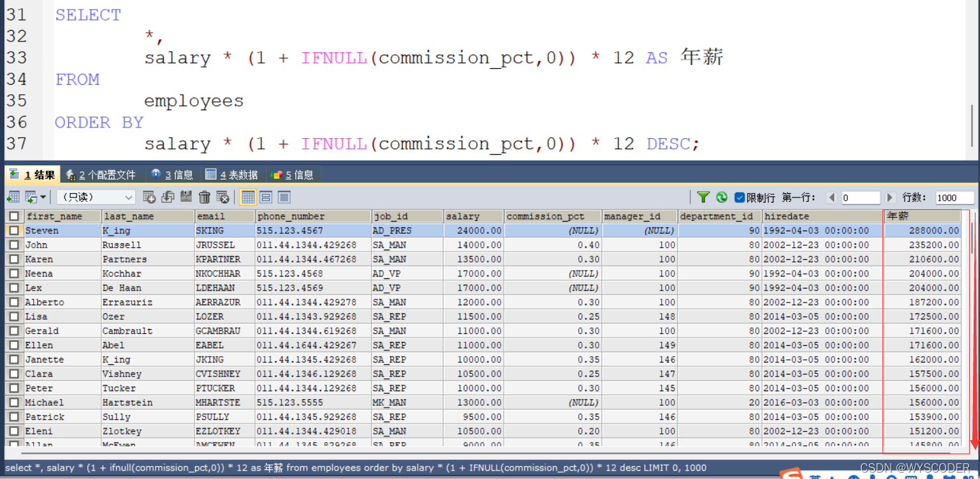This screenshot has height=479, width=980.
Task: Click the hiredate column header
Action: [823, 217]
